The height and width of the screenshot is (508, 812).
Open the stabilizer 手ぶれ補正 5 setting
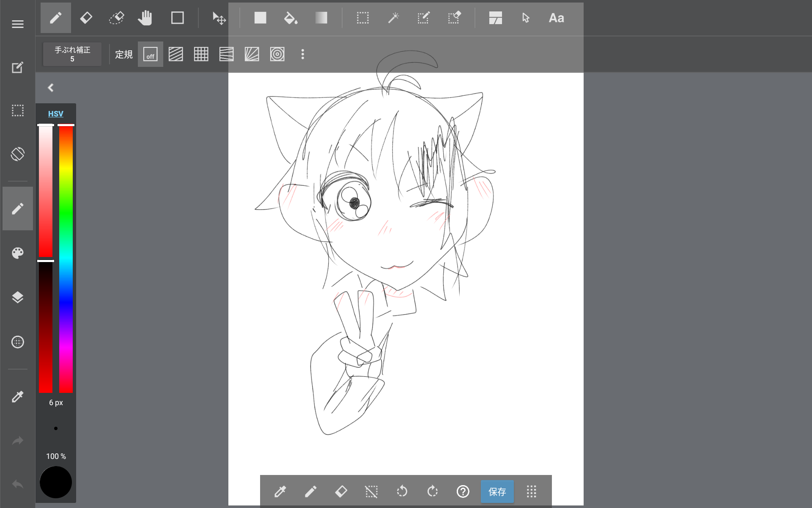[72, 54]
